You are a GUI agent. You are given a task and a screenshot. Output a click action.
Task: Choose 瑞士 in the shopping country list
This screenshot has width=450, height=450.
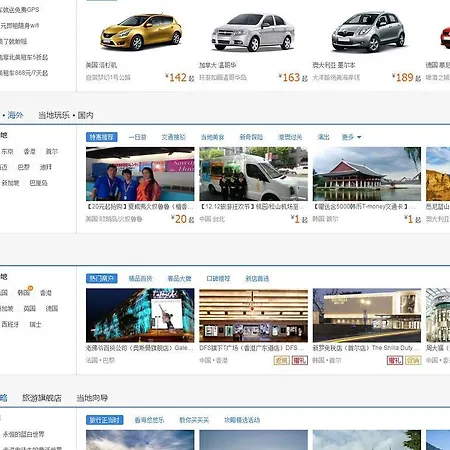[35, 324]
